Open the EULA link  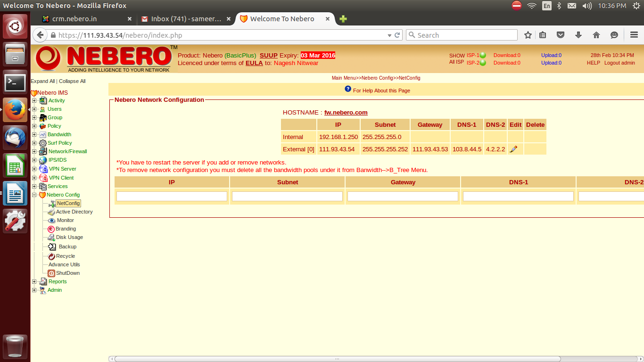(254, 63)
